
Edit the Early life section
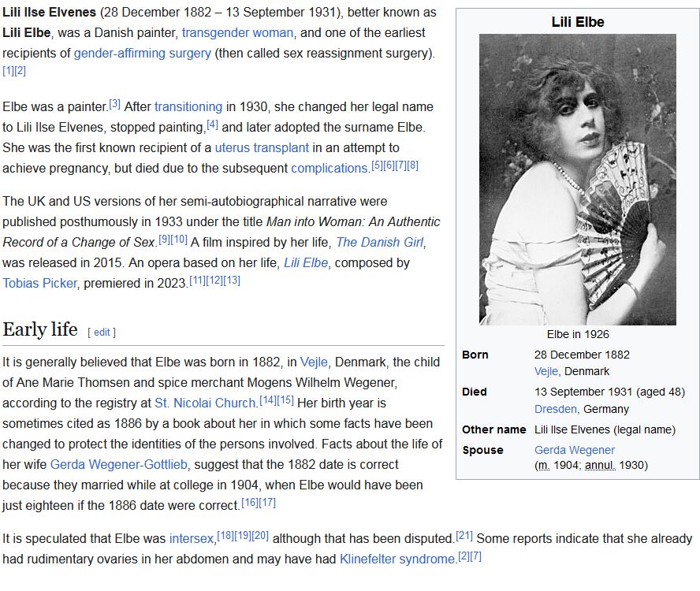click(x=102, y=332)
